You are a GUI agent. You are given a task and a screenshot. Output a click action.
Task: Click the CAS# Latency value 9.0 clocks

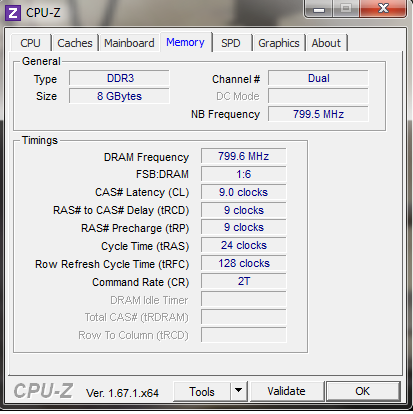(x=244, y=192)
